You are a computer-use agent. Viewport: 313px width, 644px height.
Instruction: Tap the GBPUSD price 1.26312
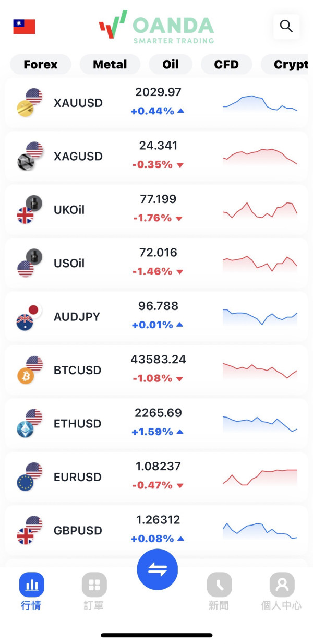pos(158,520)
